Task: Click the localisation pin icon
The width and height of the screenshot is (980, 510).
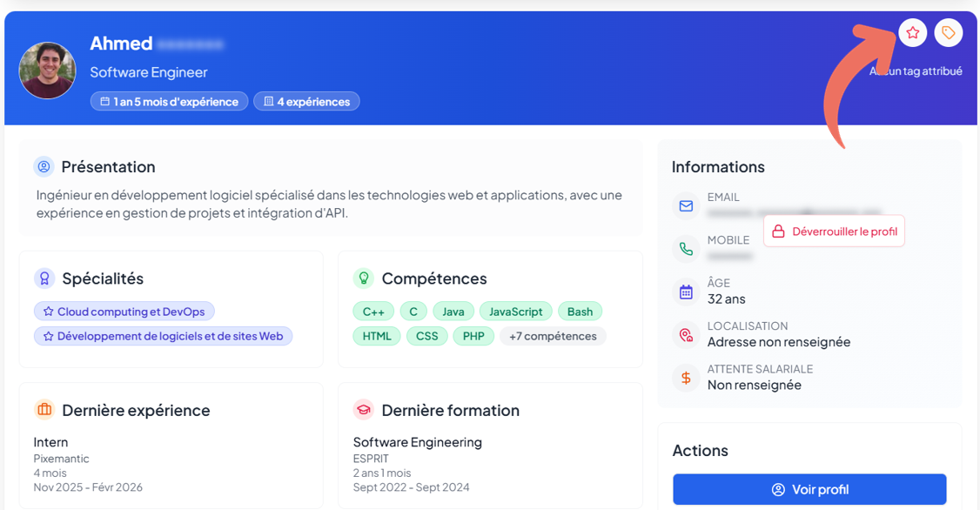Action: [x=686, y=335]
